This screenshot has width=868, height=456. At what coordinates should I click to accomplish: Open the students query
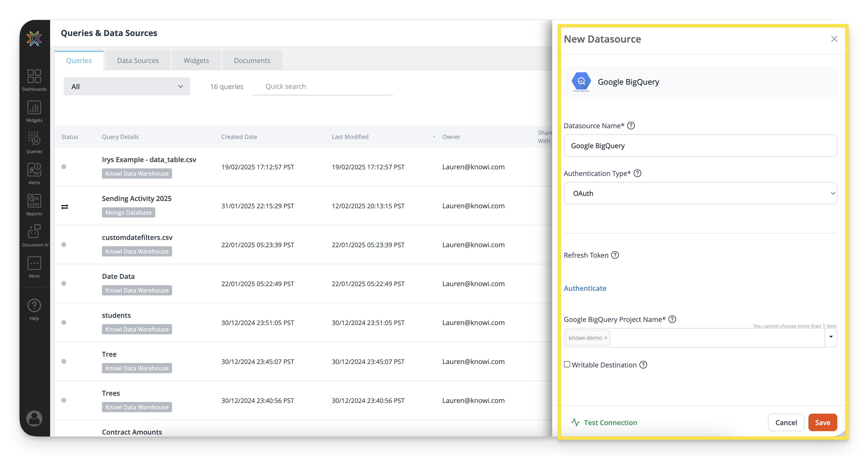pos(116,315)
